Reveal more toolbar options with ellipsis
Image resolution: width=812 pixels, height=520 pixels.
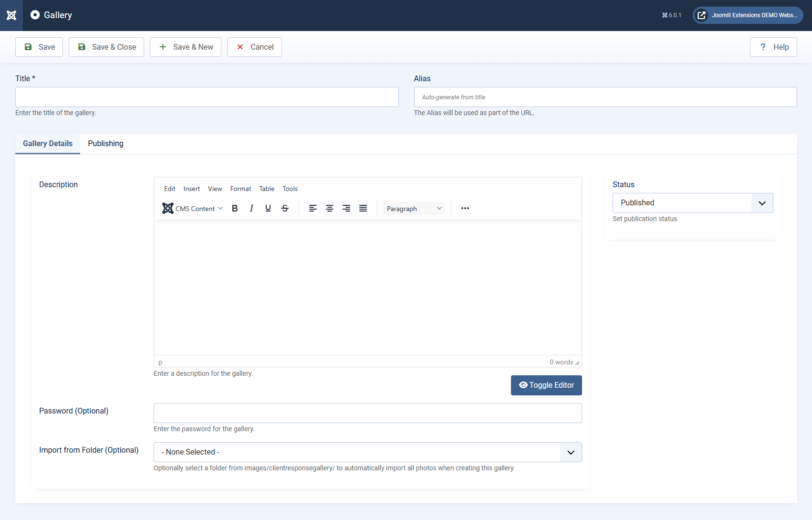(465, 208)
